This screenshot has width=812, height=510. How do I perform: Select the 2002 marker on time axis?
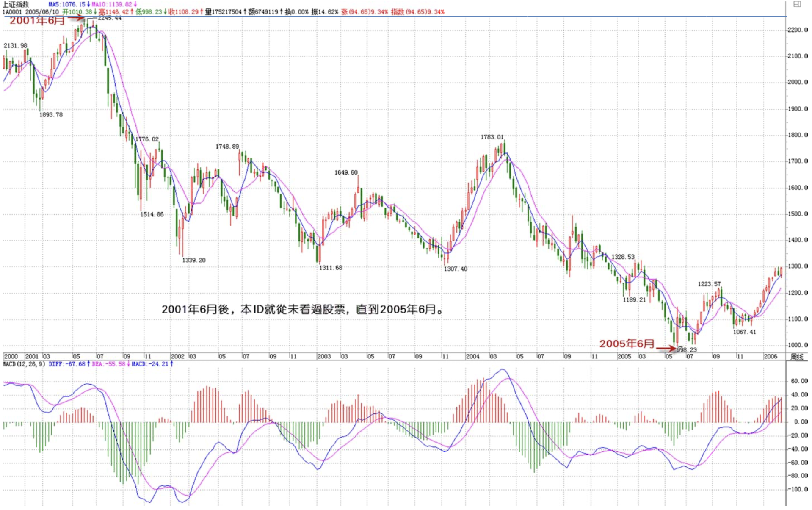point(177,356)
